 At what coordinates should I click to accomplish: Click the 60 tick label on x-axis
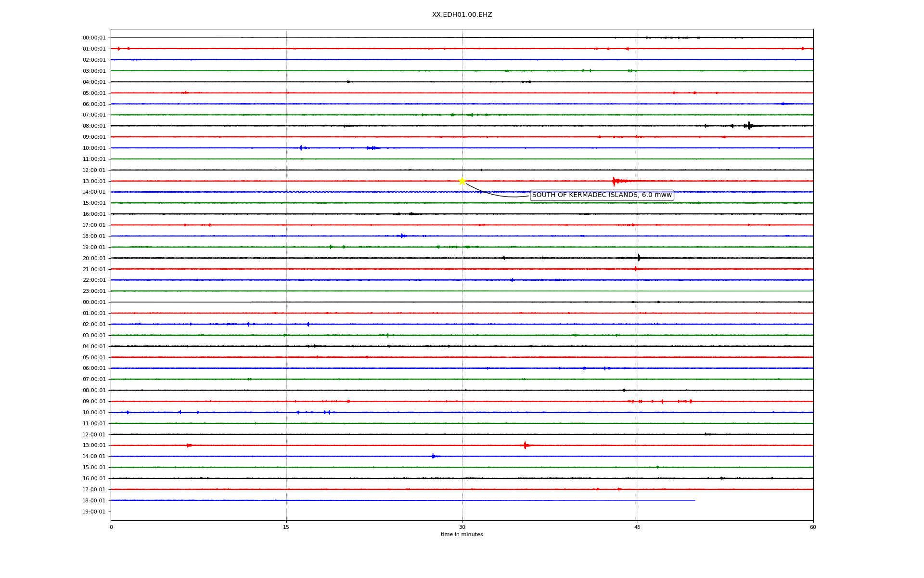[x=813, y=527]
